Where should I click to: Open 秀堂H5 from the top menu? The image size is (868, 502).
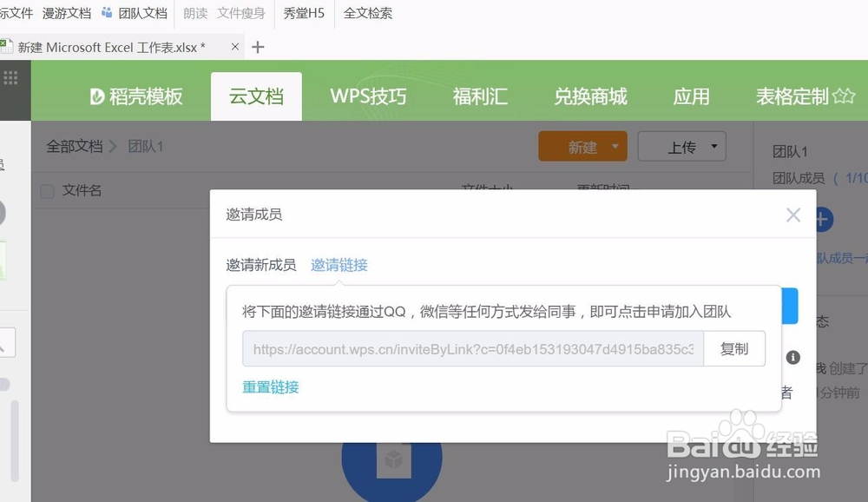coord(303,12)
